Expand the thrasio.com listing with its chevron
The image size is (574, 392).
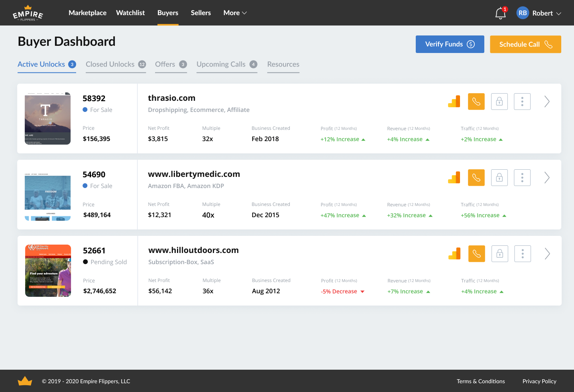[547, 102]
